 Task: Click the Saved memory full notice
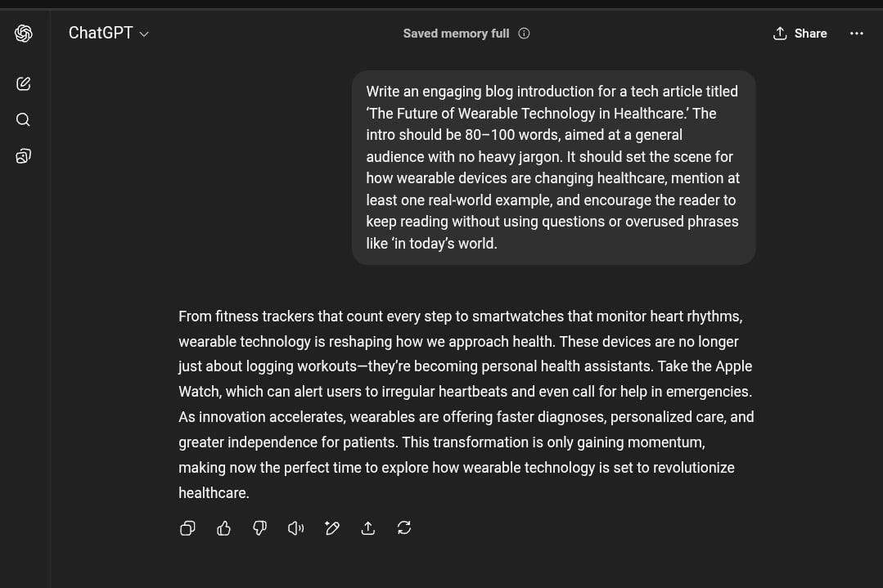pyautogui.click(x=456, y=34)
